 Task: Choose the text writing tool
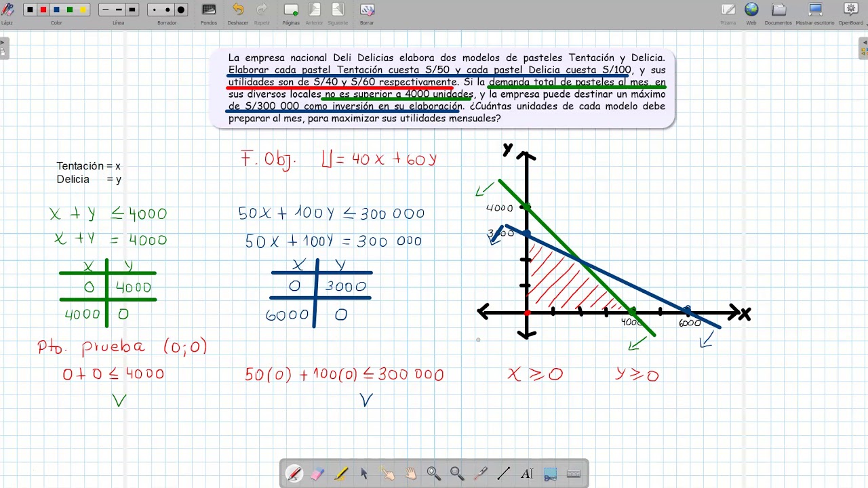click(x=528, y=474)
